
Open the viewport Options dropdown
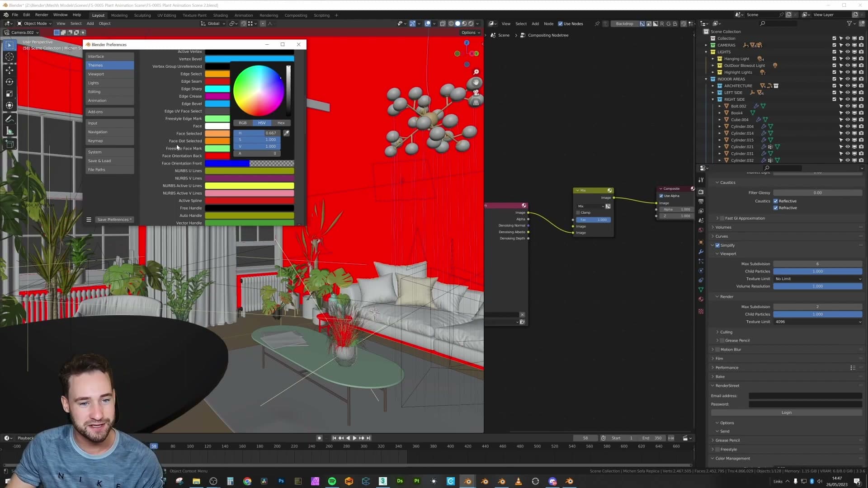pyautogui.click(x=471, y=33)
